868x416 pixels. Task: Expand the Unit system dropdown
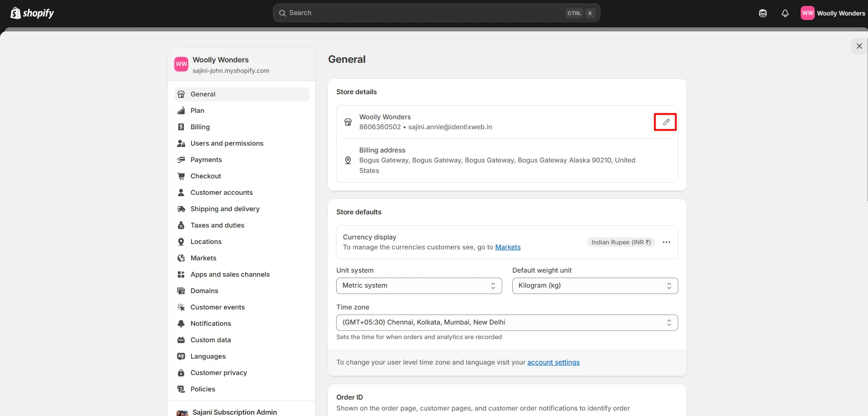tap(419, 286)
